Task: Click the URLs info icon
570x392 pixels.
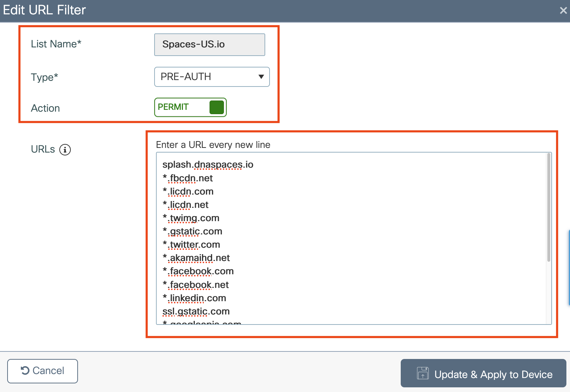Action: (x=65, y=149)
